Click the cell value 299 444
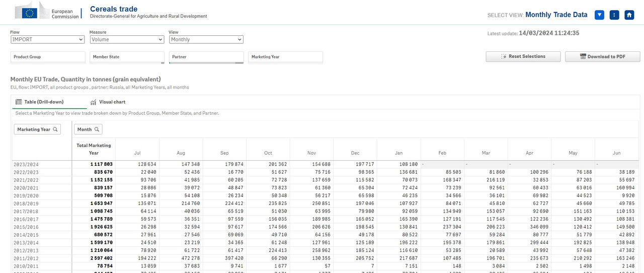This screenshot has width=644, height=273. pos(539,243)
